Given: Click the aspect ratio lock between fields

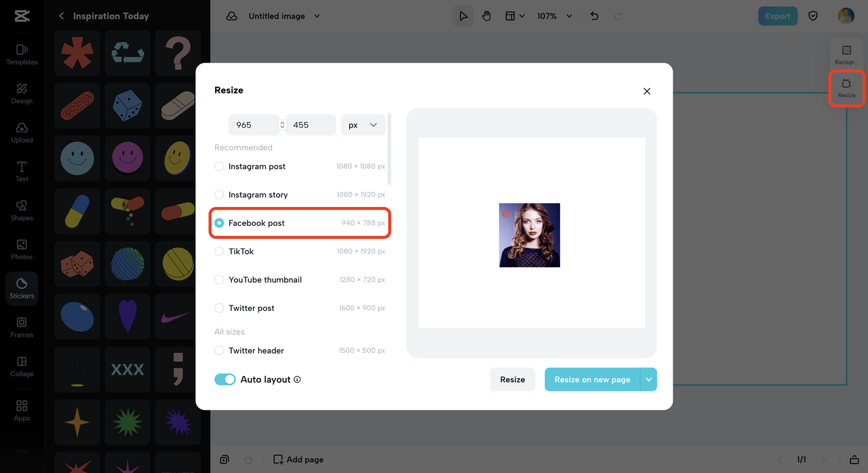Looking at the screenshot, I should click(x=282, y=125).
